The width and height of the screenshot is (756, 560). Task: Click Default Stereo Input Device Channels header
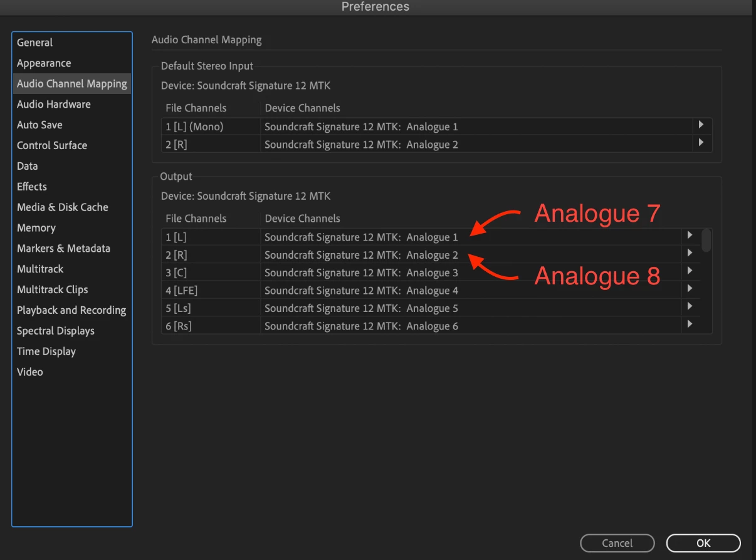click(302, 108)
